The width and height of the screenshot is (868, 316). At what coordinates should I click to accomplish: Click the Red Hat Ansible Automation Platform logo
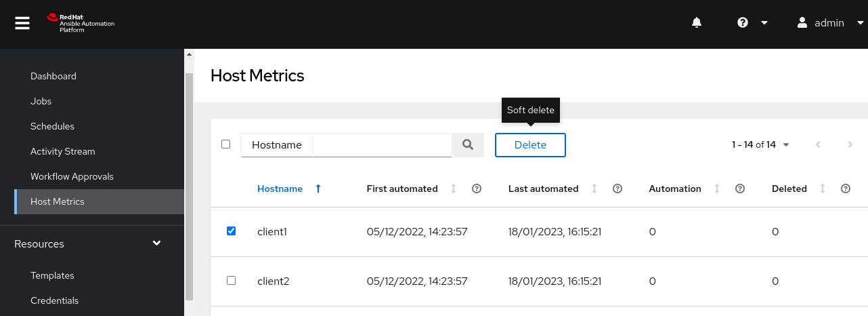pos(81,22)
